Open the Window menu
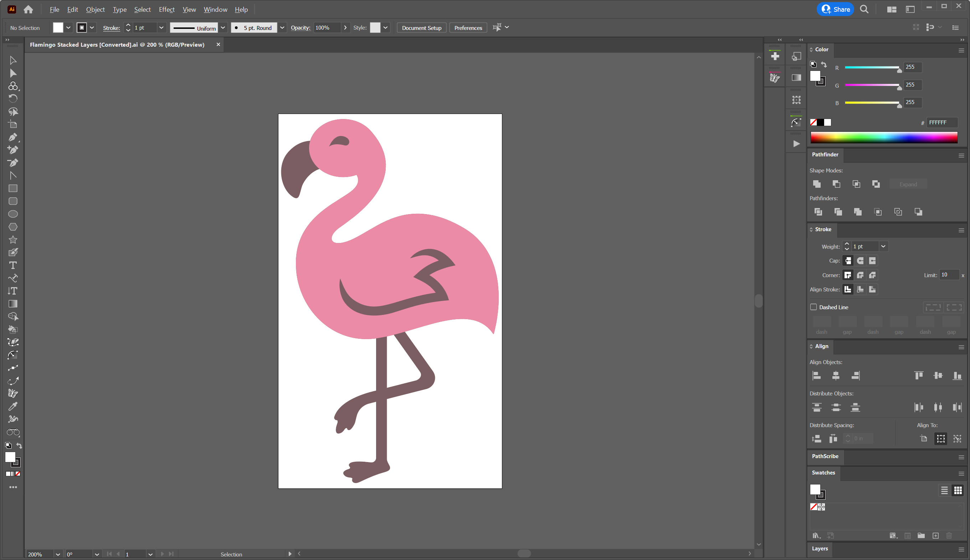Viewport: 970px width, 560px height. tap(215, 10)
